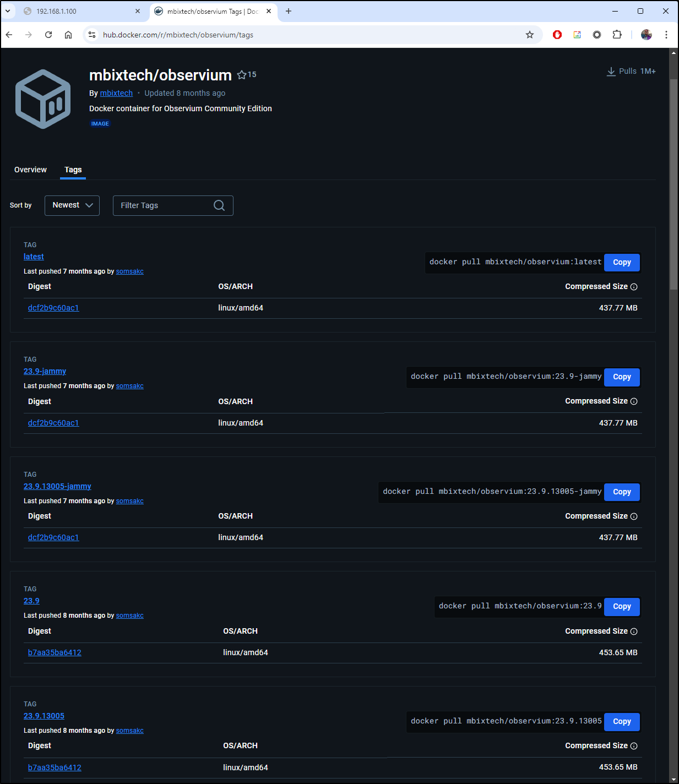Open the 23.9-jammy tag link

point(45,371)
